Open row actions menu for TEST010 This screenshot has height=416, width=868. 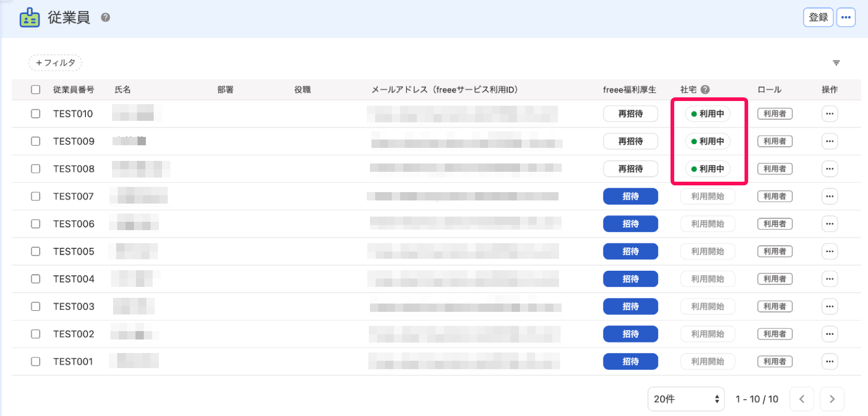tap(830, 114)
